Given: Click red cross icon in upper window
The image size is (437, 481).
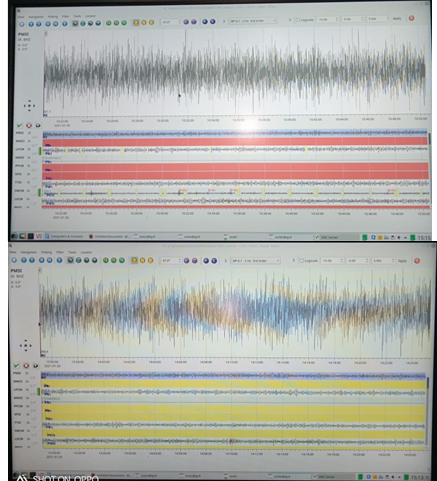Looking at the screenshot, I should click(29, 126).
